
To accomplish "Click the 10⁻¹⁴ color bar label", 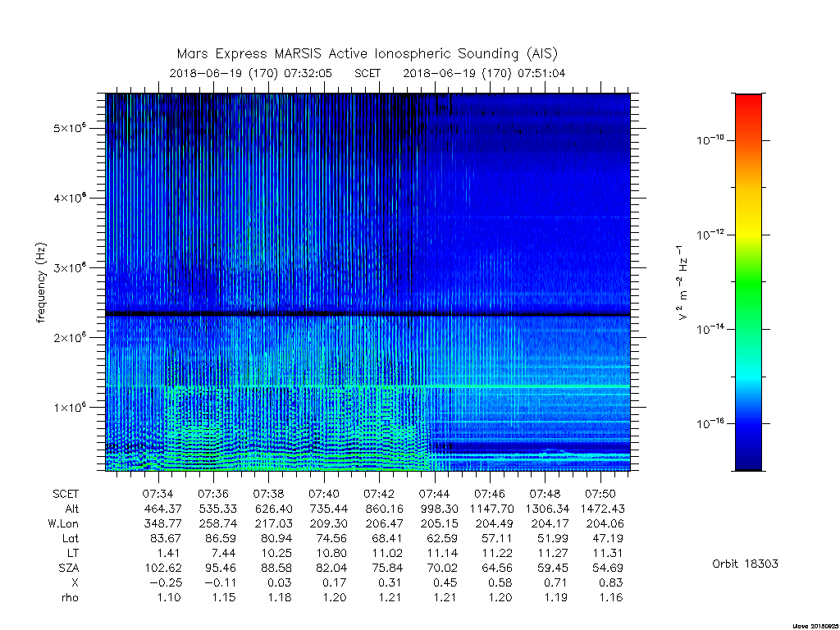I will point(710,329).
